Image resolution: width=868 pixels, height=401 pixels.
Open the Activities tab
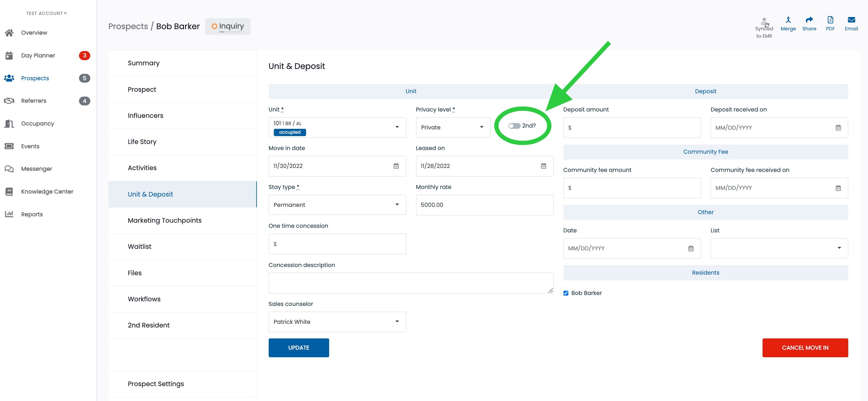click(182, 168)
